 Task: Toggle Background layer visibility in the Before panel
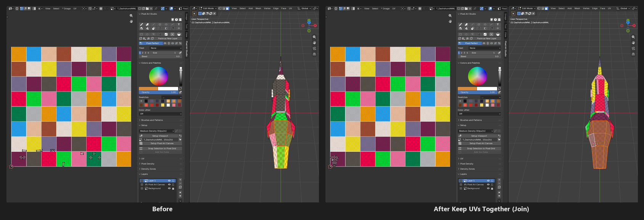pos(169,188)
